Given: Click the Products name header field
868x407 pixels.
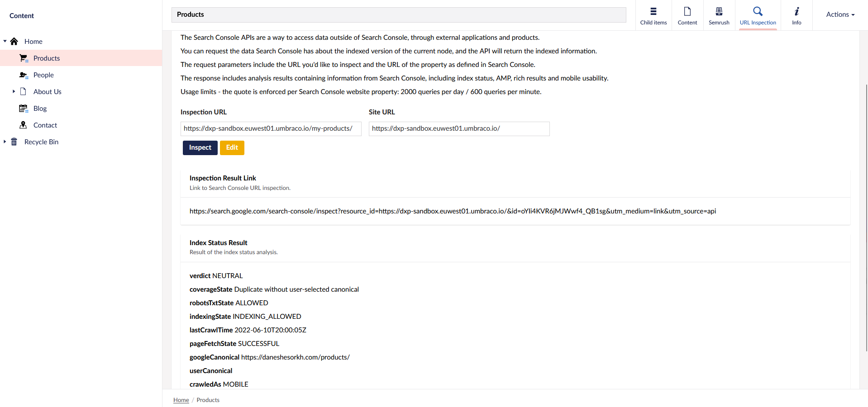Looking at the screenshot, I should pyautogui.click(x=398, y=15).
